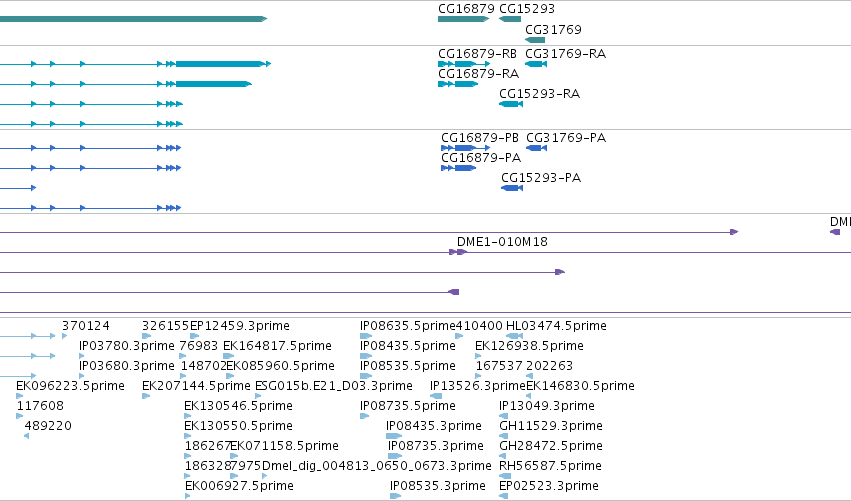Select the EK006927.5prime label
Image resolution: width=851 pixels, height=501 pixels.
239,487
